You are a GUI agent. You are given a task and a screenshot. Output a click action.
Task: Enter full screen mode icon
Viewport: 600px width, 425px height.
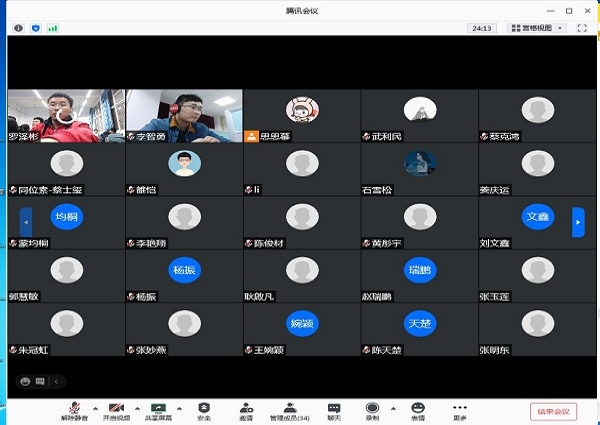coord(582,28)
